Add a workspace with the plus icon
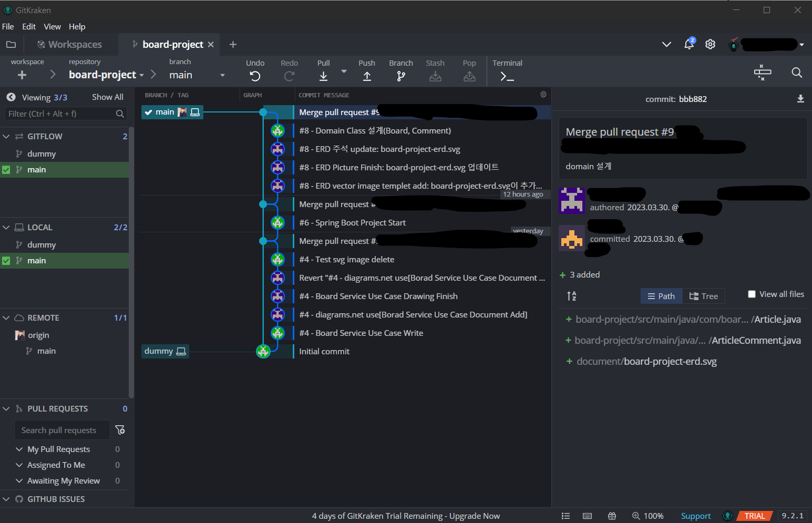812x523 pixels. click(x=22, y=75)
